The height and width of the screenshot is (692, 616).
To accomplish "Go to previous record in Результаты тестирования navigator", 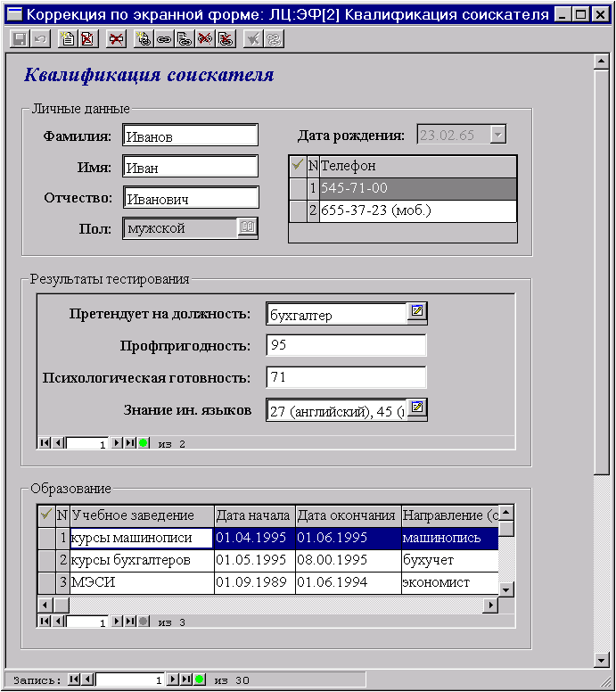I will pyautogui.click(x=58, y=442).
